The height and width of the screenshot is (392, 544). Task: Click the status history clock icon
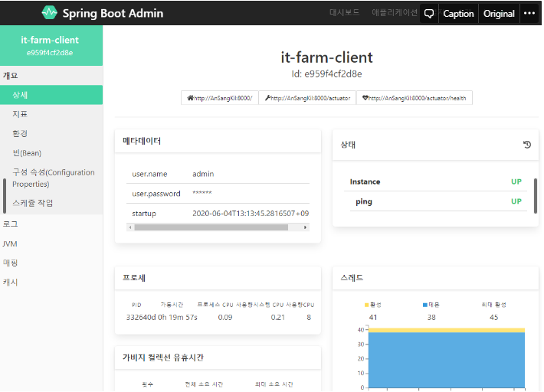[x=527, y=145]
